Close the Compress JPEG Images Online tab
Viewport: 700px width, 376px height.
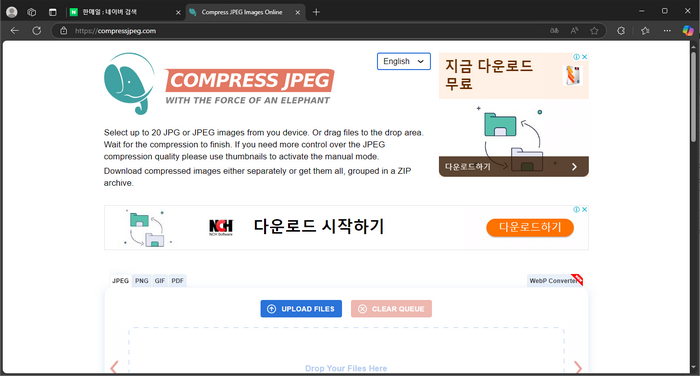click(x=298, y=13)
